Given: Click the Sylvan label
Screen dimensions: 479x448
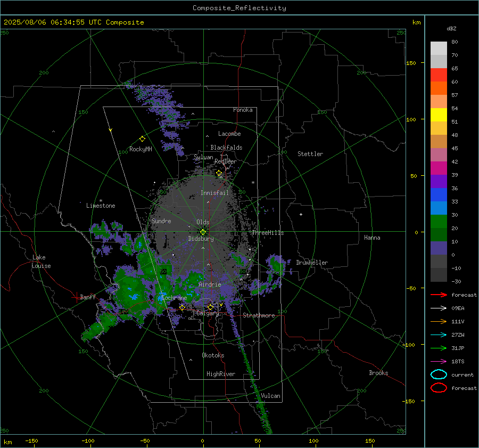Looking at the screenshot, I should [x=203, y=157].
